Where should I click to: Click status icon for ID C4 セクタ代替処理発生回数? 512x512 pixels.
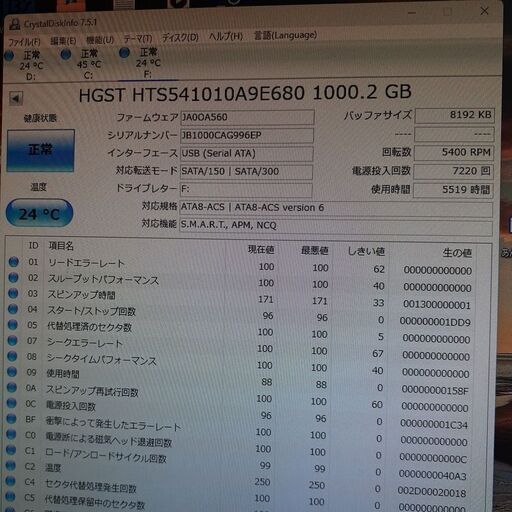point(11,481)
